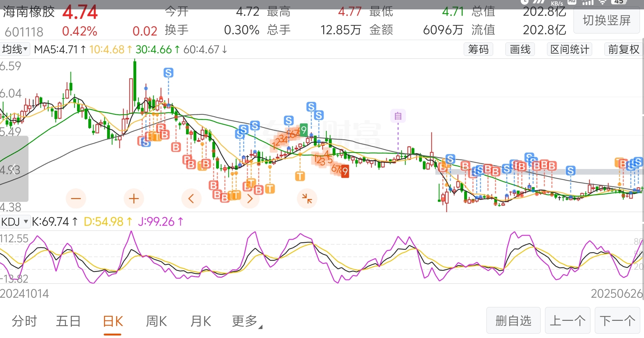Tap the stock name 海南橡胶
The height and width of the screenshot is (338, 644).
[29, 13]
